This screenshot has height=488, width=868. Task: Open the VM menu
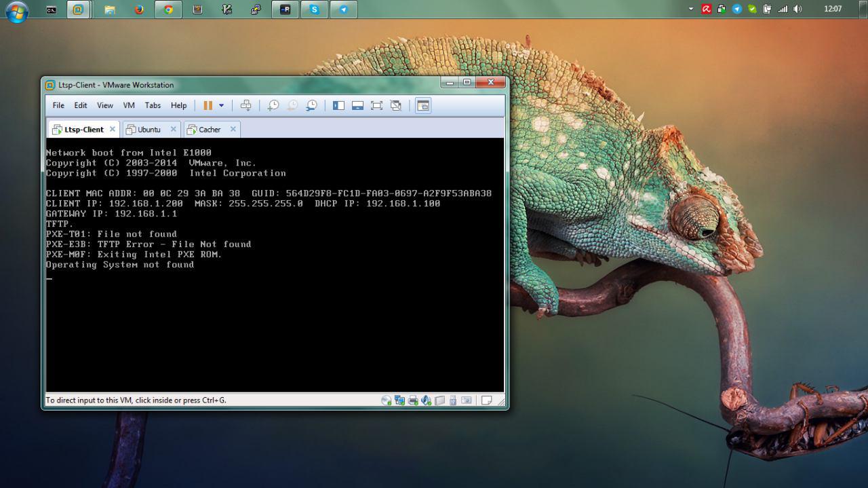click(x=129, y=105)
